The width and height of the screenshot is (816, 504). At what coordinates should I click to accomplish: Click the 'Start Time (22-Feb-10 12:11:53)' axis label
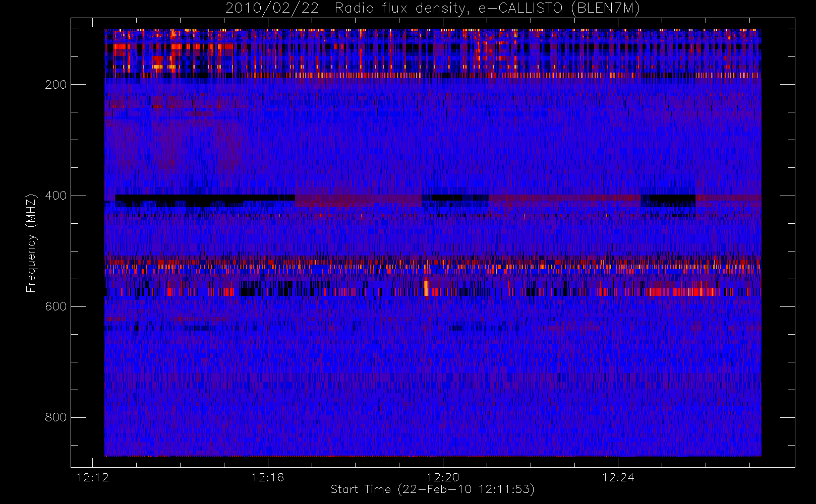[x=432, y=489]
